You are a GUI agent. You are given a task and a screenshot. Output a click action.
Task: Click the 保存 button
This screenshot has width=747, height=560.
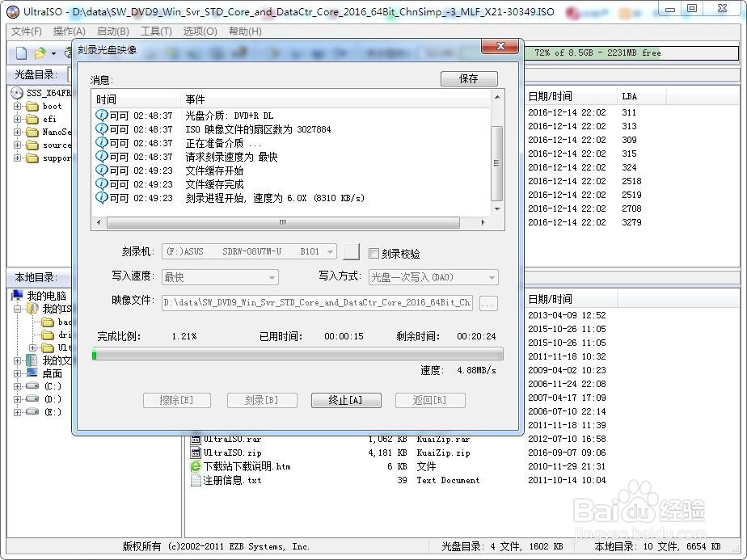pyautogui.click(x=469, y=78)
